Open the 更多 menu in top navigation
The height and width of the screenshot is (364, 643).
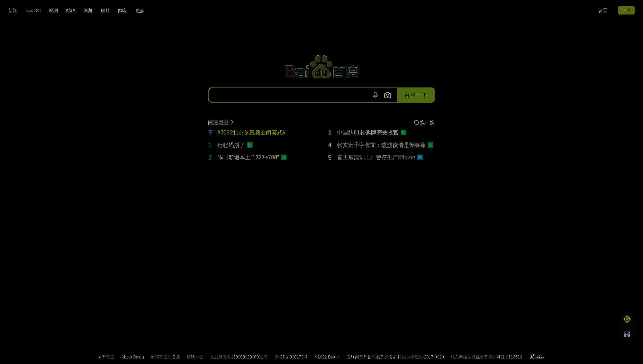tap(139, 11)
